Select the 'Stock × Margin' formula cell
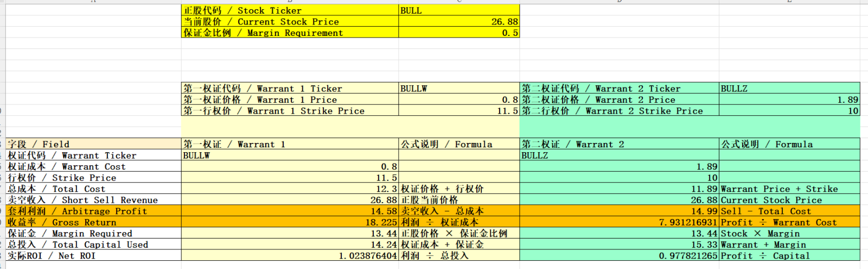The height and width of the screenshot is (269, 868). (x=789, y=233)
